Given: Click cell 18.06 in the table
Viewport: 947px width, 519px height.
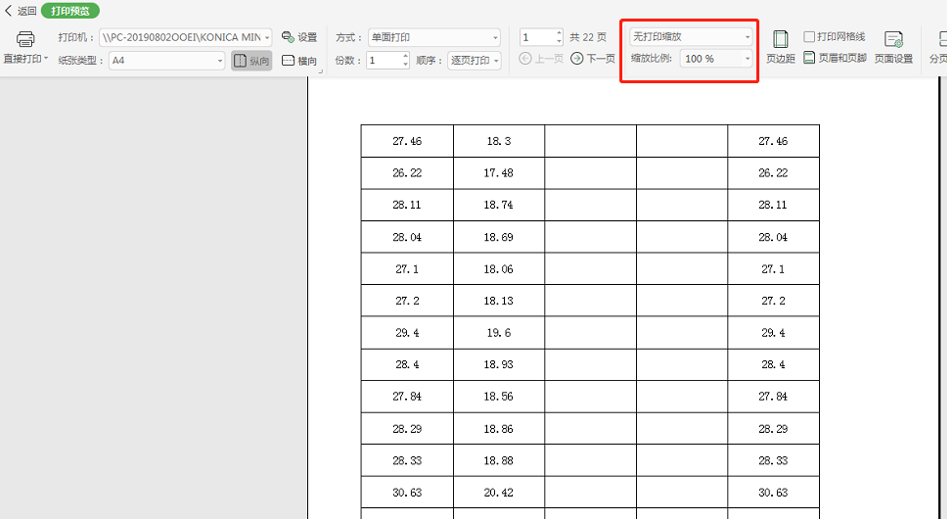Looking at the screenshot, I should tap(499, 269).
